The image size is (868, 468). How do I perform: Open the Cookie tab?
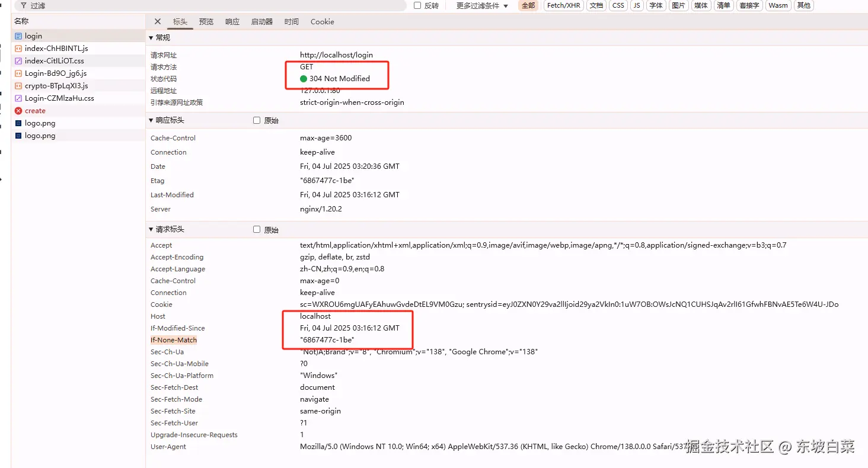[x=323, y=22]
